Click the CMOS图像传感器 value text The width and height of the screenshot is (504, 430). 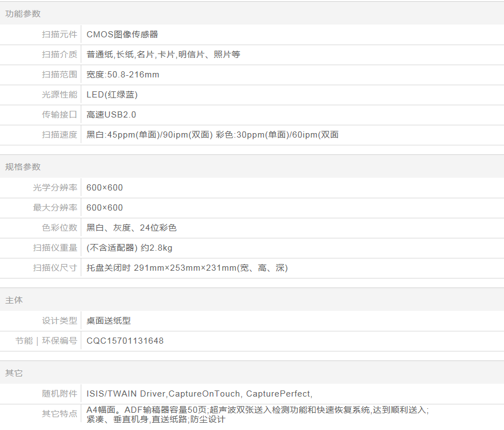point(122,35)
